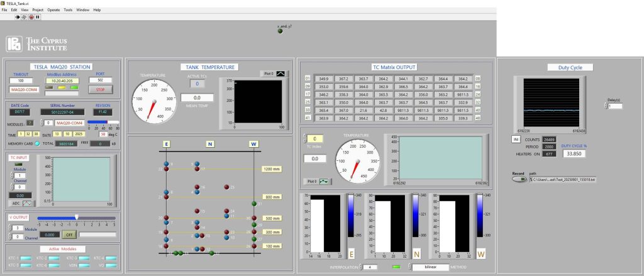Click the ModBus Address input field
Image resolution: width=644 pixels, height=276 pixels.
coord(60,80)
